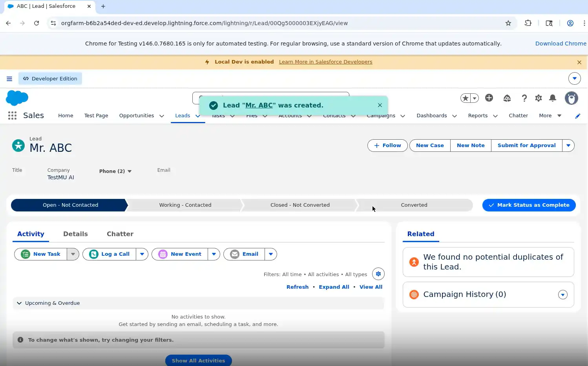Open more record actions dropdown after Submit for Approval

(568, 146)
